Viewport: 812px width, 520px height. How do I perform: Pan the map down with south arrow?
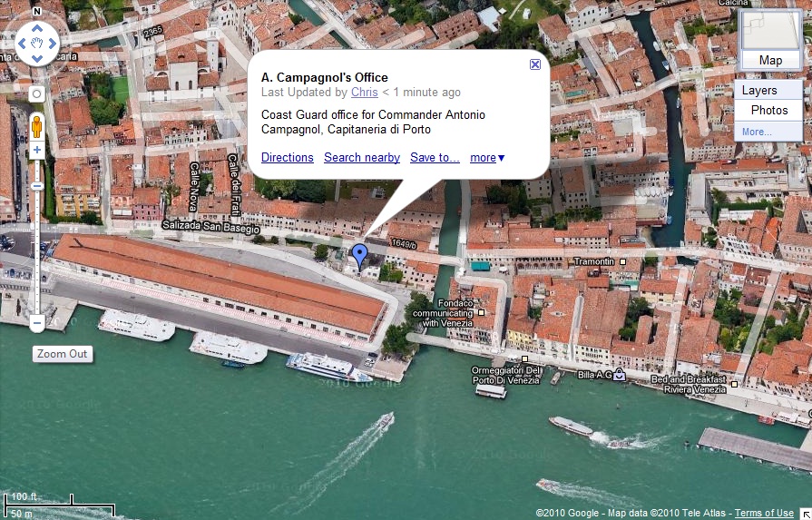37,58
